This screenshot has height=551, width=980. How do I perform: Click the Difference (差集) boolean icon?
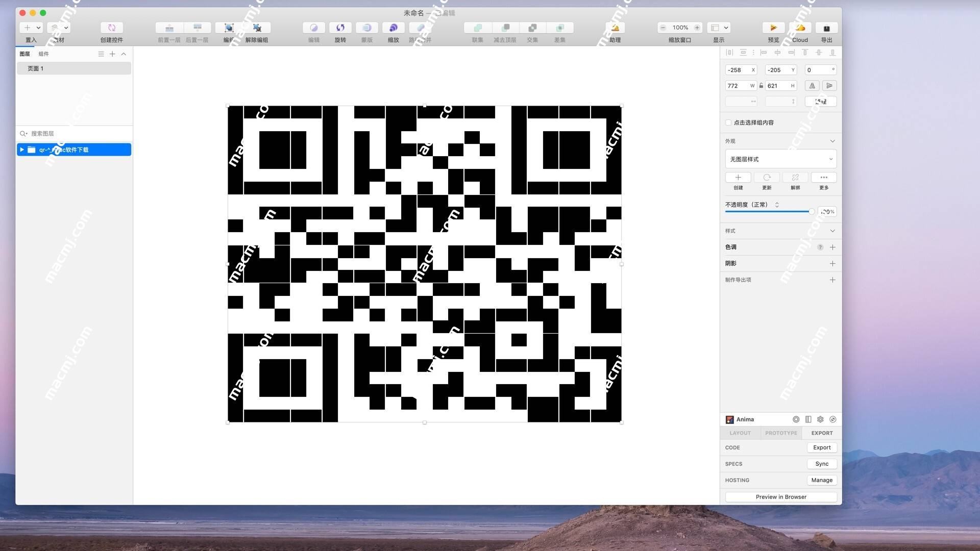point(560,28)
